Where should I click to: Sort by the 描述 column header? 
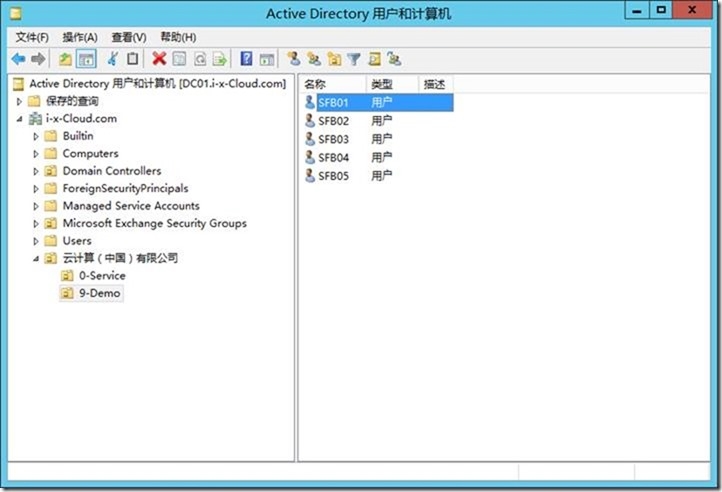coord(436,84)
